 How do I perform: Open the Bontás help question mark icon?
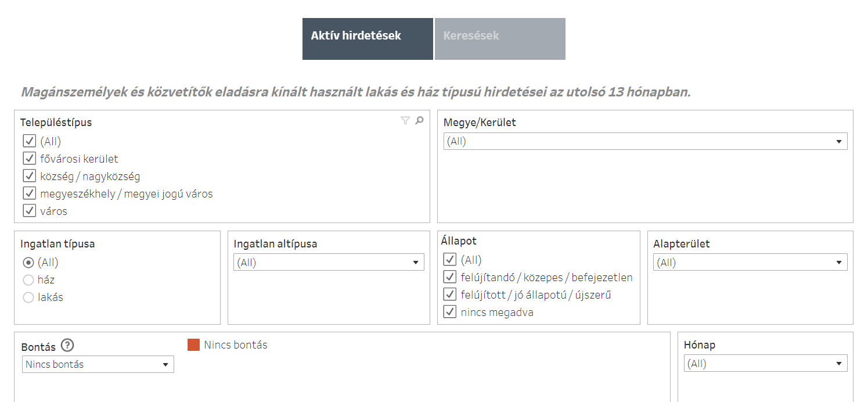coord(67,346)
